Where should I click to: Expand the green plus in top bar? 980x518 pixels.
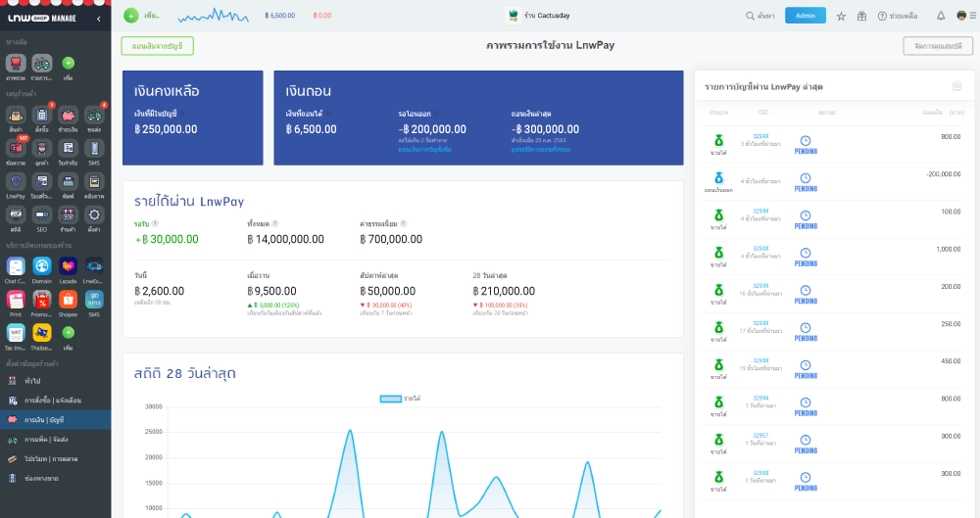pos(130,16)
